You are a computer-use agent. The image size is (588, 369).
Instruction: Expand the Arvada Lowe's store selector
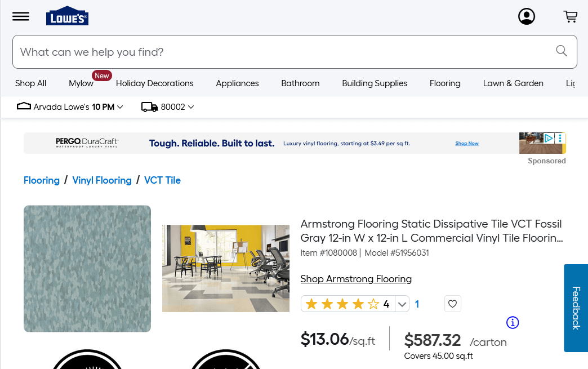click(x=70, y=106)
